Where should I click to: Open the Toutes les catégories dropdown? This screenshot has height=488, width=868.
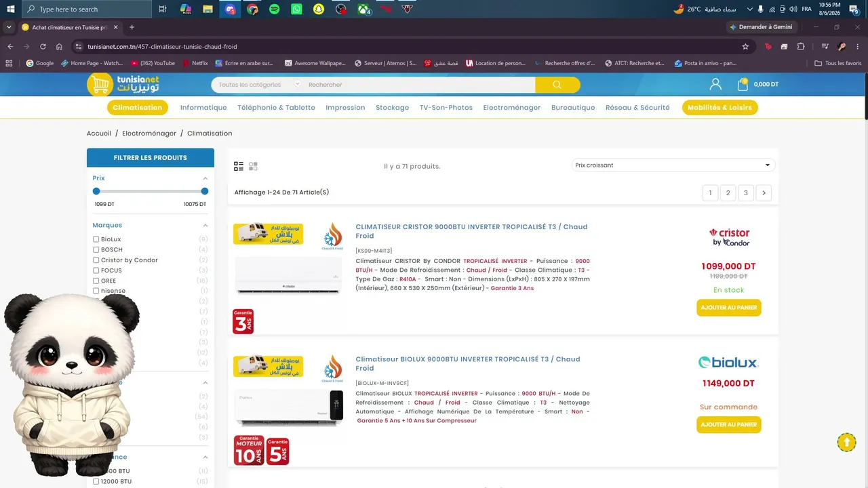coord(258,85)
